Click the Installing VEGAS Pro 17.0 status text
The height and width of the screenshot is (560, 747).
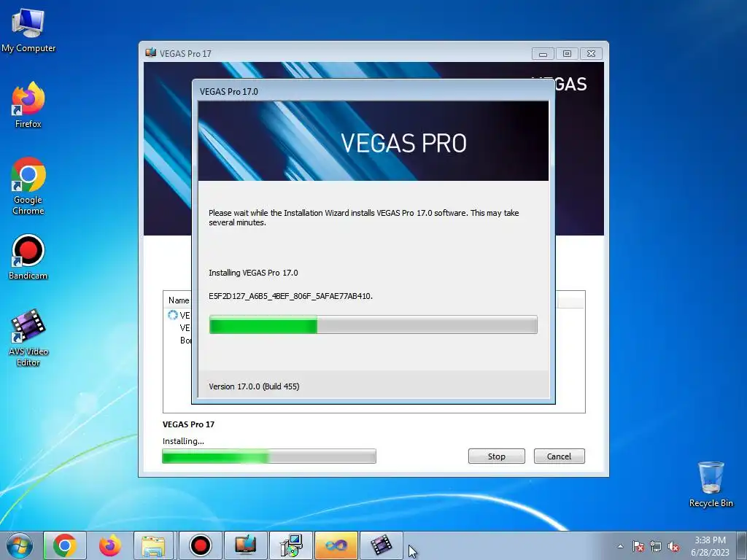253,273
